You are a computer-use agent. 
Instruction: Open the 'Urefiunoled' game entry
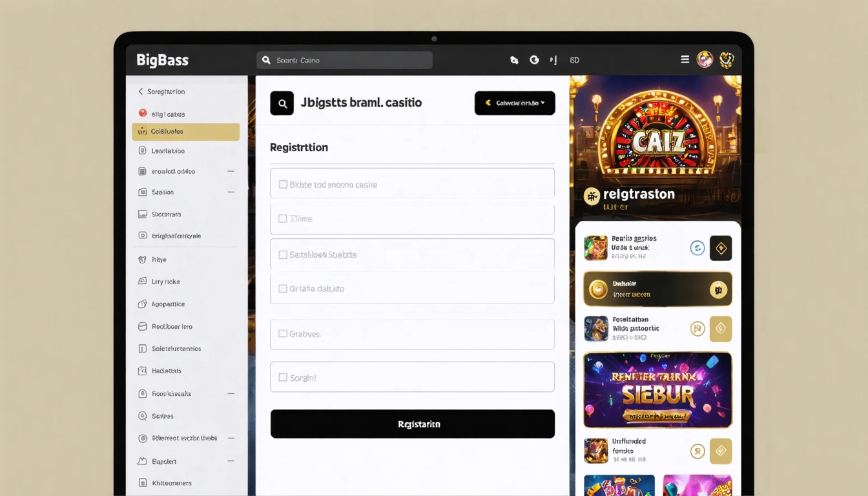658,451
